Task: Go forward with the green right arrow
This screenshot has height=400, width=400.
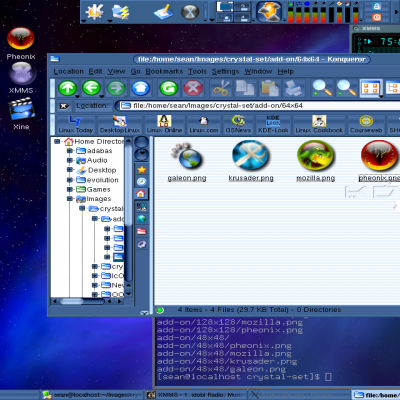Action: click(116, 88)
